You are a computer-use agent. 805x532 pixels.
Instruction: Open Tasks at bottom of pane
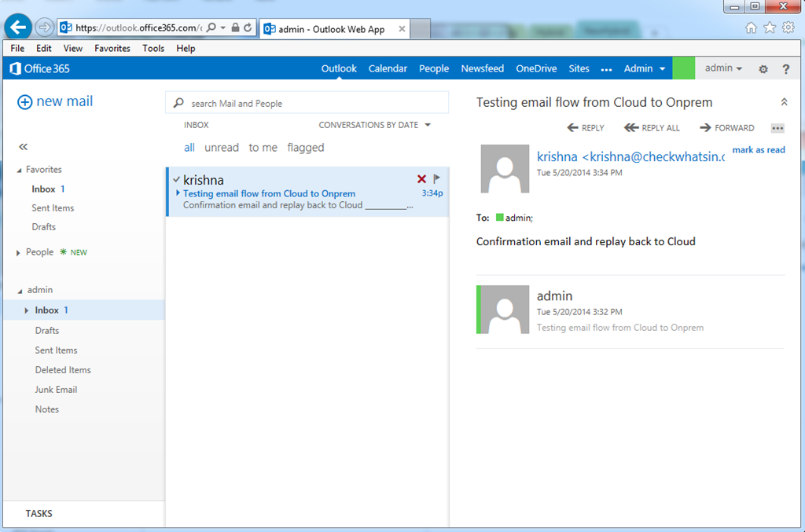[39, 513]
